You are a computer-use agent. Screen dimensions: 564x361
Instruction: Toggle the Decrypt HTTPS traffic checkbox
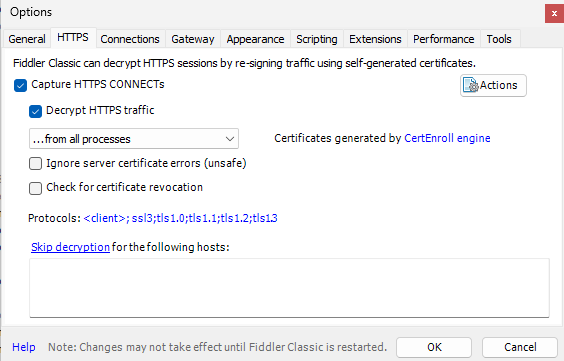click(35, 111)
